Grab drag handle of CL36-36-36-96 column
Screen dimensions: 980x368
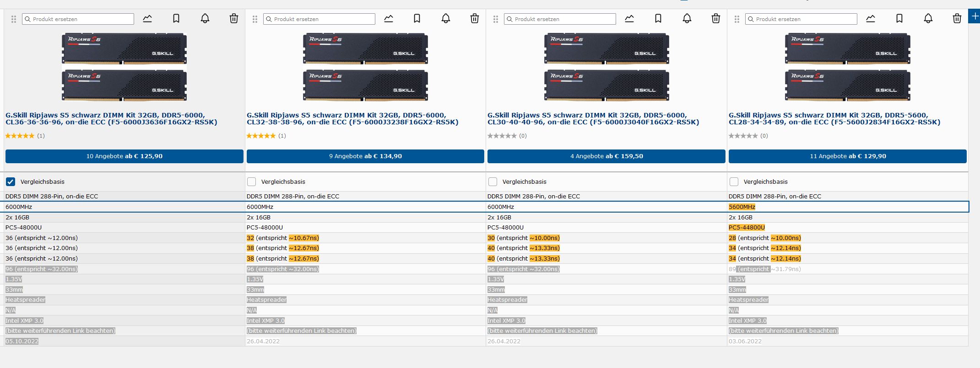[x=14, y=19]
